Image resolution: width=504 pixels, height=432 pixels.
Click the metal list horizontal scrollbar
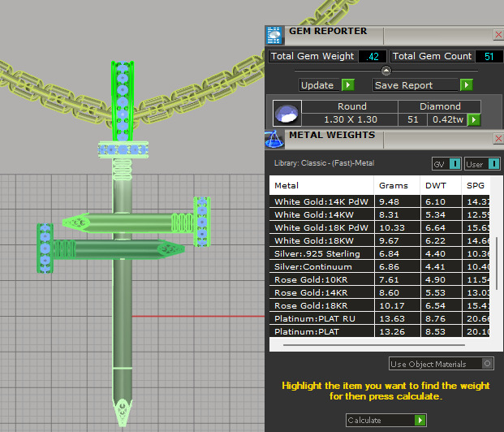pos(374,345)
